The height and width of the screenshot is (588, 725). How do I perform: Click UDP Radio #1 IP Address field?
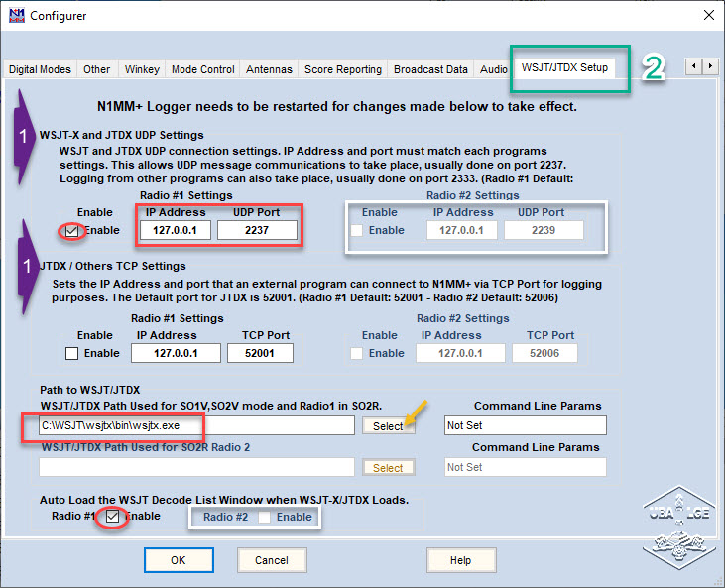coord(176,230)
